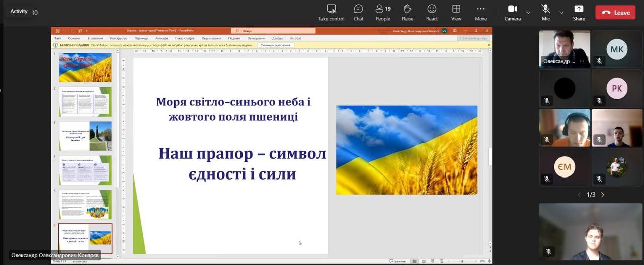Select slide 1 thumbnail
This screenshot has height=265, width=644.
[x=85, y=68]
